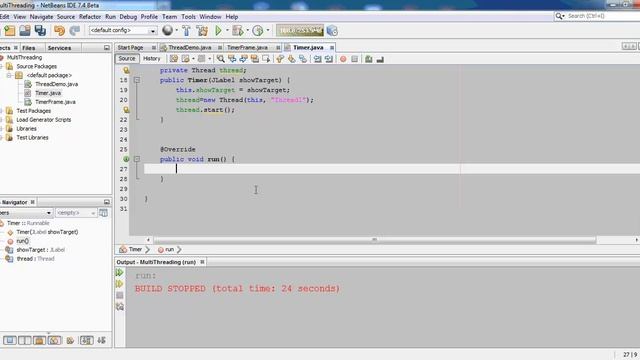This screenshot has height=360, width=640.
Task: Open the Tools menu
Action: coord(188,17)
